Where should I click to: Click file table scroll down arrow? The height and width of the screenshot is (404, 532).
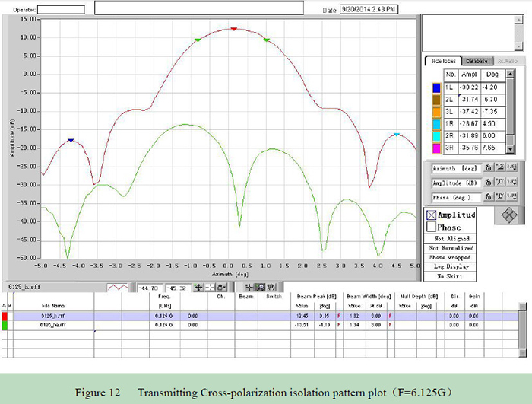523,353
